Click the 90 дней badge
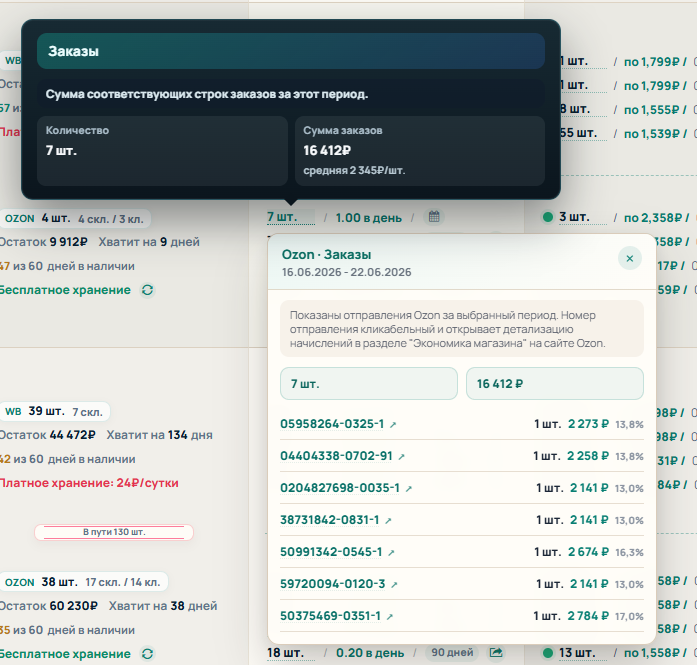697x665 pixels. [452, 653]
